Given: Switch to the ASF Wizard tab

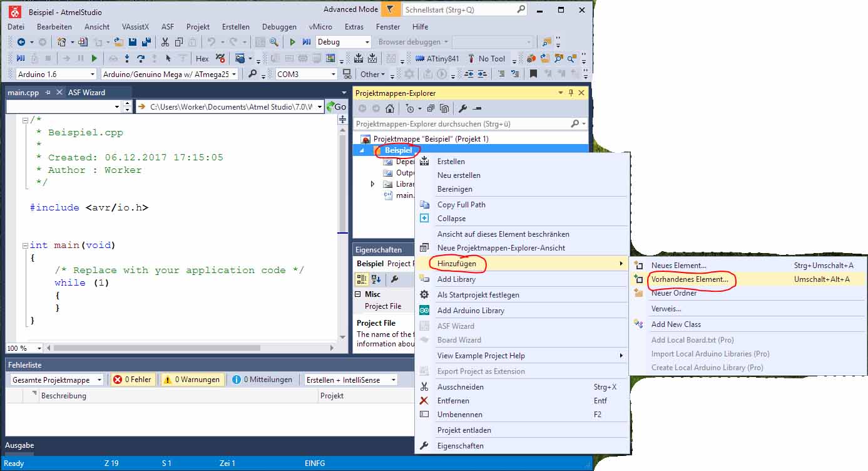Looking at the screenshot, I should click(x=86, y=92).
